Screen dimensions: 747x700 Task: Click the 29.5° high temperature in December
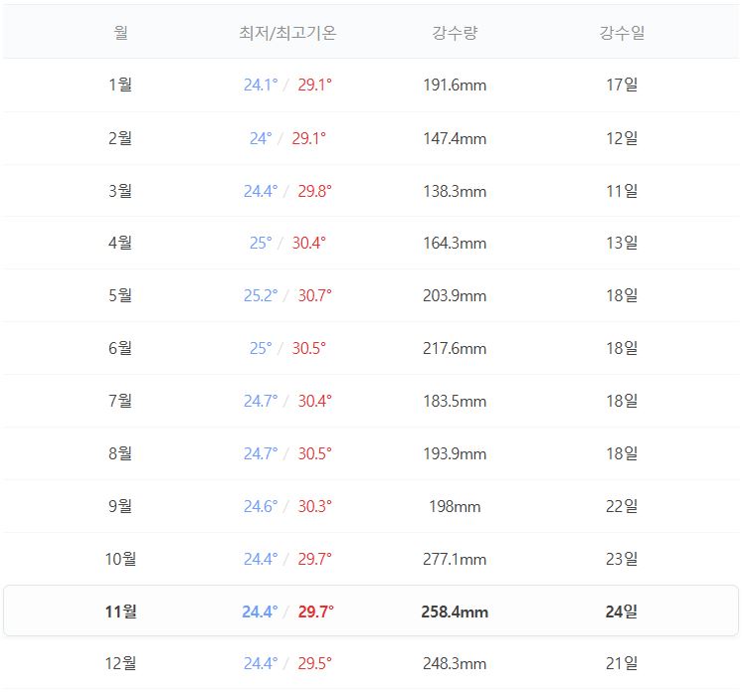[315, 663]
